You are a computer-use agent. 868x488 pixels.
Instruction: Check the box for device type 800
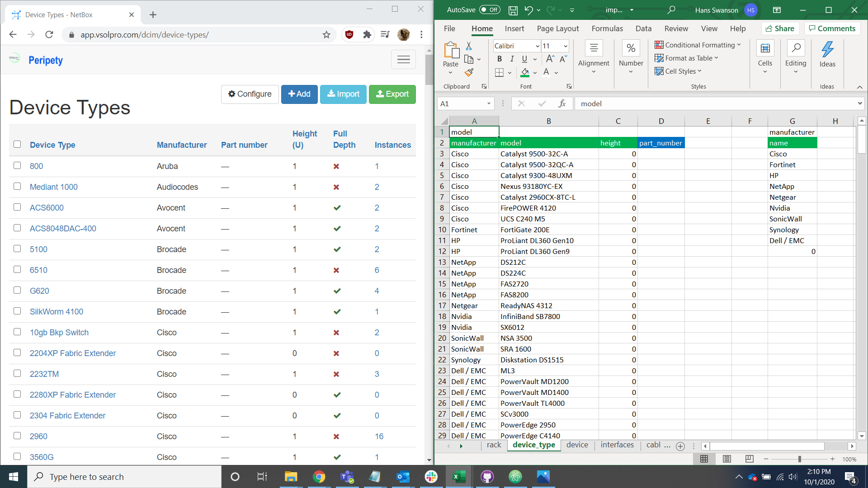(17, 165)
